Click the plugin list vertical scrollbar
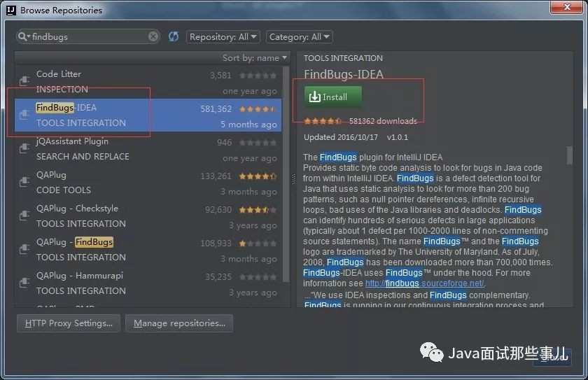This screenshot has height=380, width=588. [286, 174]
